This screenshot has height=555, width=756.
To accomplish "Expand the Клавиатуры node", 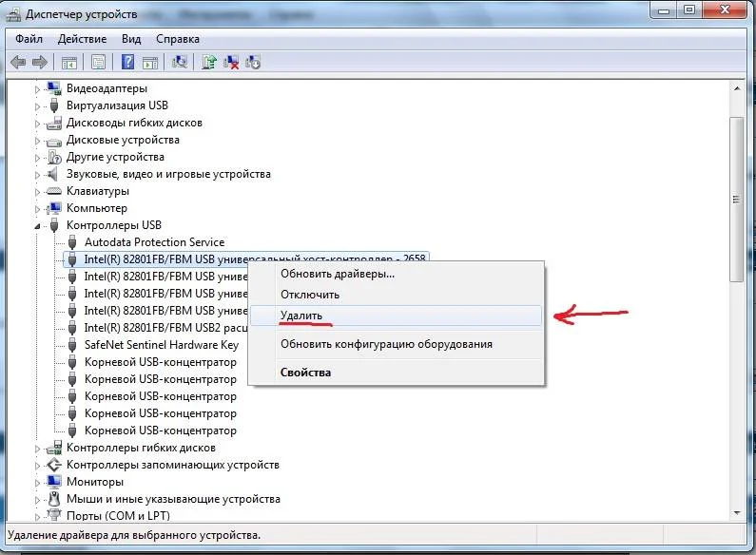I will 37,192.
